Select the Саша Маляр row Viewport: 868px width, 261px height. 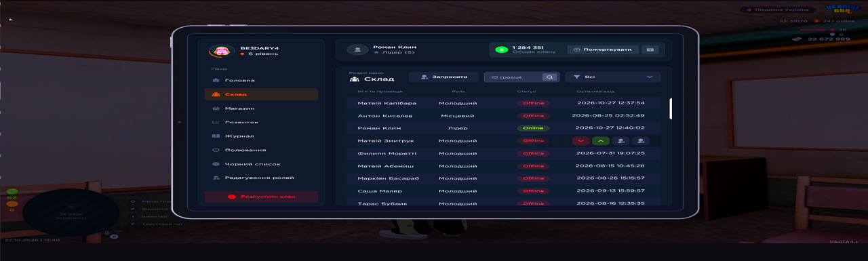505,191
